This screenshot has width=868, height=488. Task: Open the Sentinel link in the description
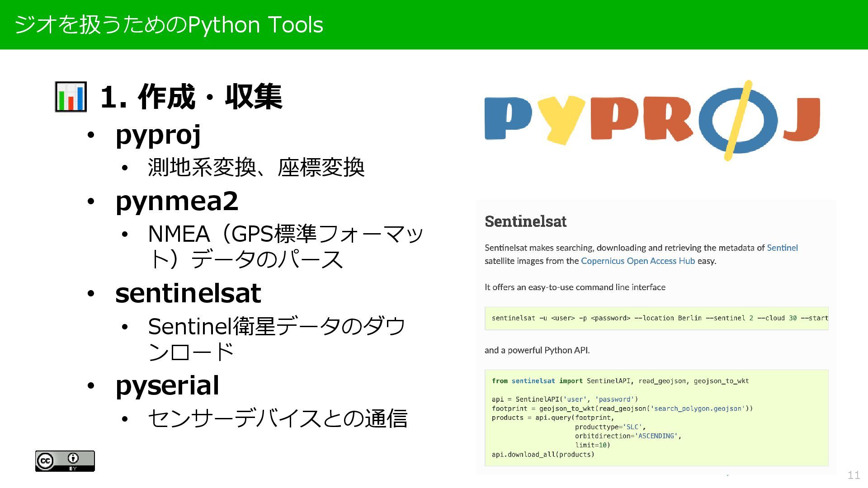point(782,248)
